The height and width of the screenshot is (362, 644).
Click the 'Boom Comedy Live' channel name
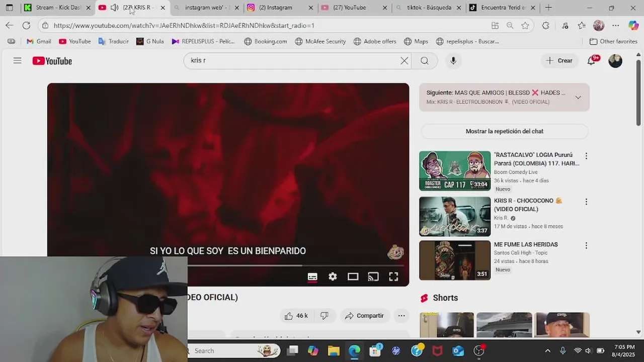pos(515,172)
